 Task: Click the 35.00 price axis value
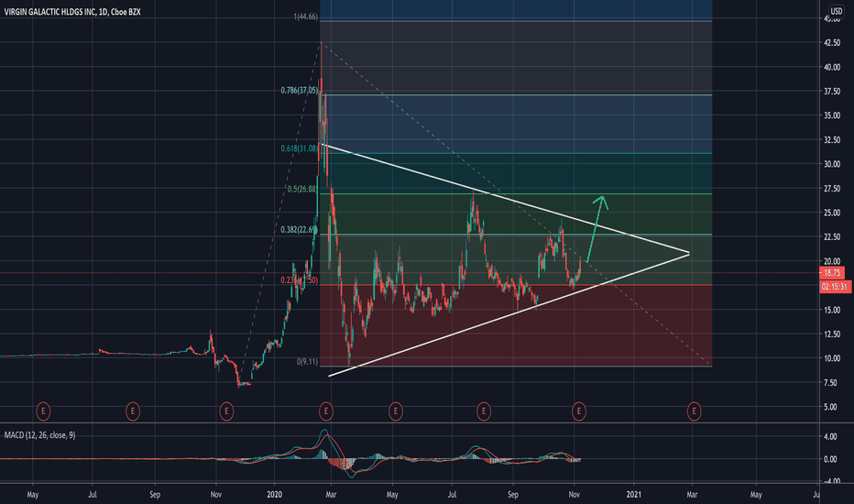[x=832, y=115]
